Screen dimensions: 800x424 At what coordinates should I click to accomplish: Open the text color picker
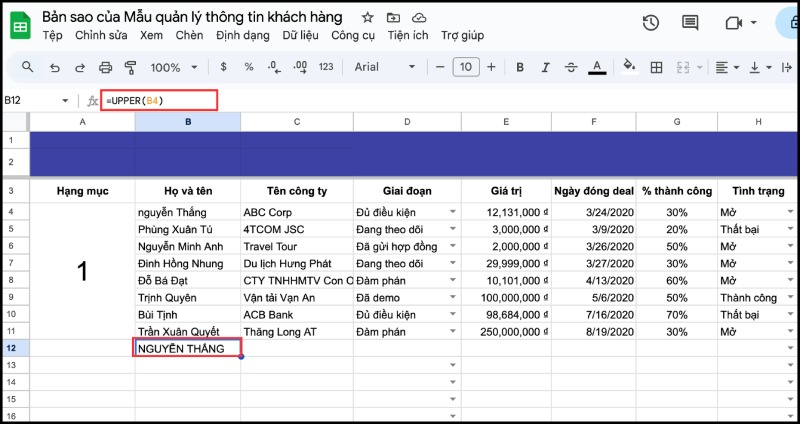597,67
